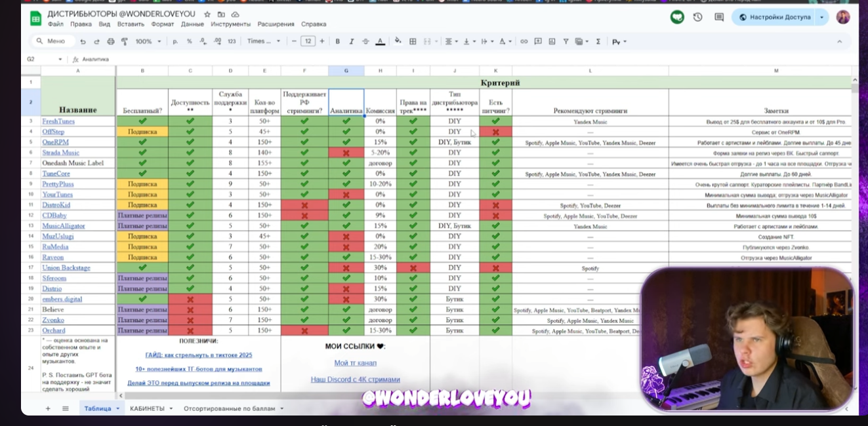Open the Вставить menu
This screenshot has width=868, height=426.
[x=131, y=24]
